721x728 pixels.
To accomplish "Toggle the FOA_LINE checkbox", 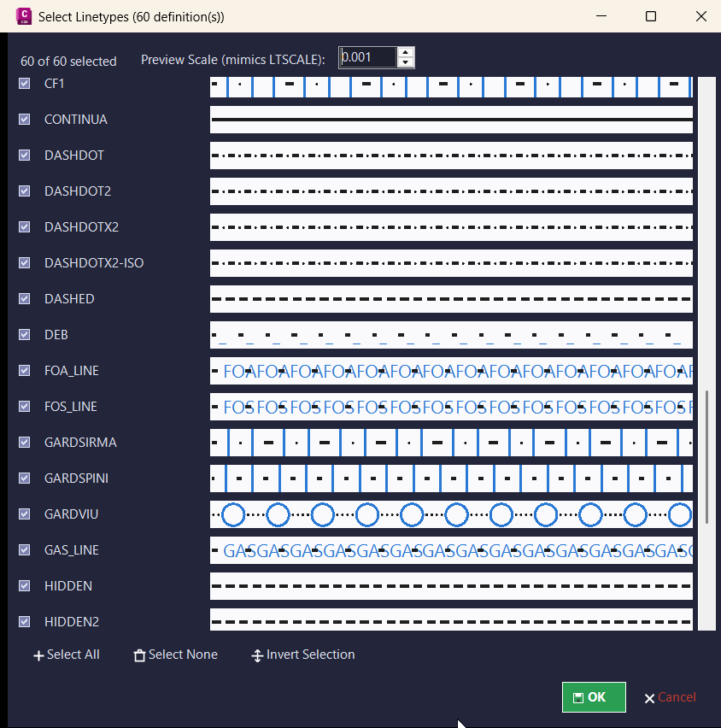I will pyautogui.click(x=24, y=371).
